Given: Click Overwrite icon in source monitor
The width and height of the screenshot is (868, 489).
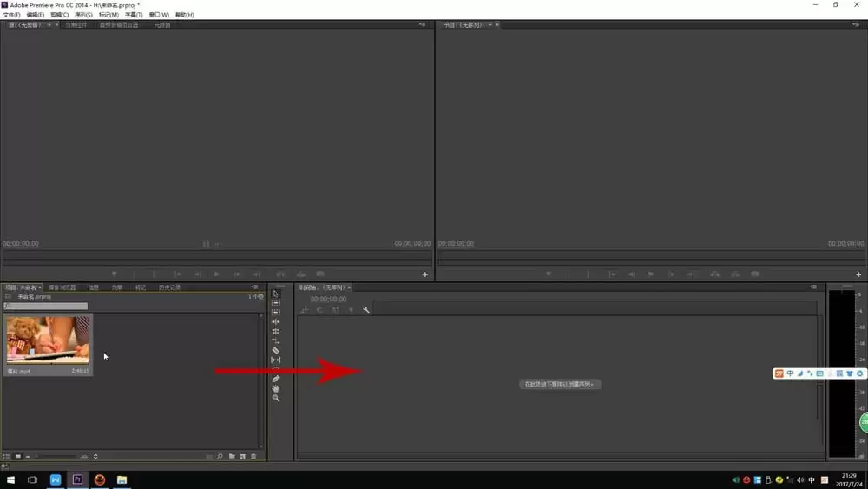Looking at the screenshot, I should [x=300, y=274].
